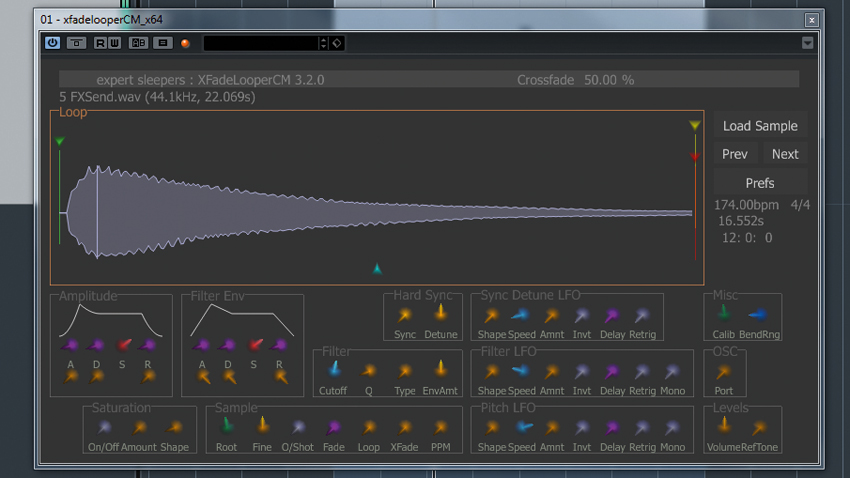Click the Filter Env Sustain S knob
This screenshot has height=478, width=850.
[x=255, y=344]
